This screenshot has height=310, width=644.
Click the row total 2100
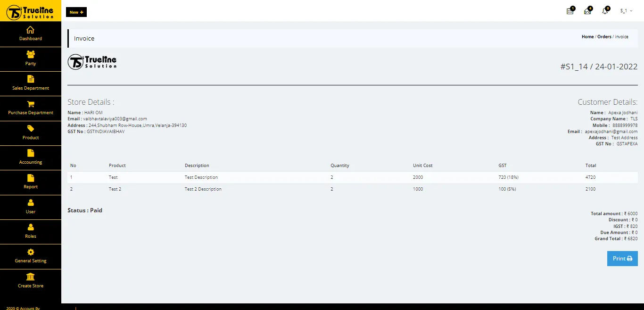(590, 189)
